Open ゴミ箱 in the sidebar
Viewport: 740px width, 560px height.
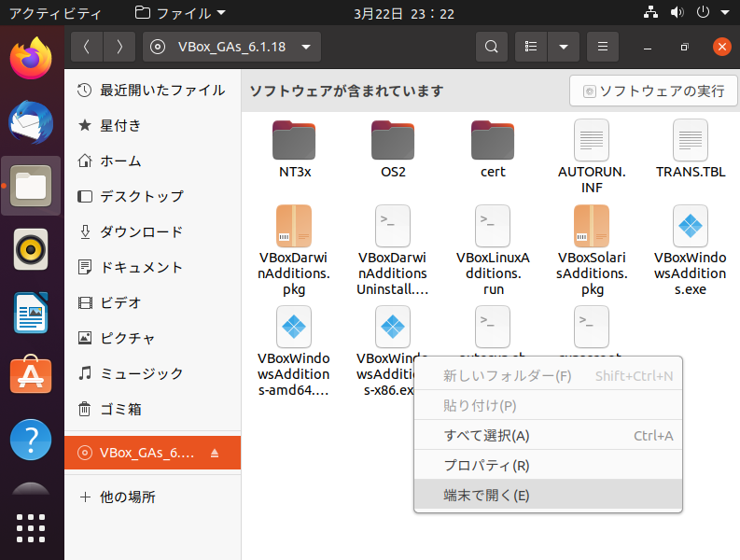tap(152, 409)
